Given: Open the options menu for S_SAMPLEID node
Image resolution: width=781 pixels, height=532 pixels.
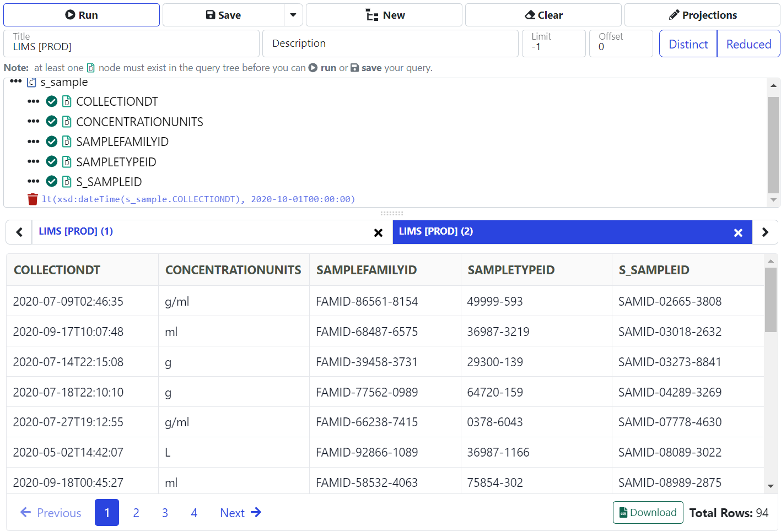Looking at the screenshot, I should [x=34, y=182].
